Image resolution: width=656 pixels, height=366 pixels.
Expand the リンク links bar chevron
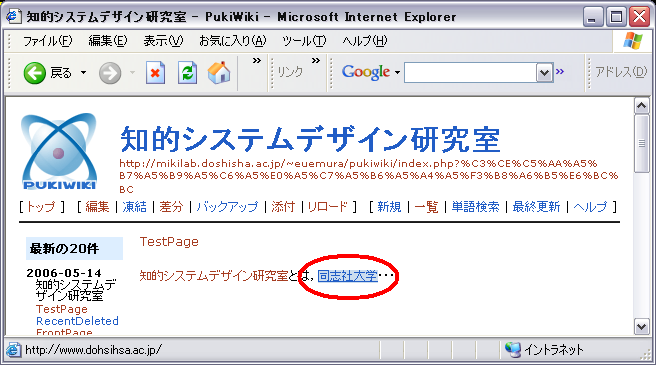click(316, 61)
